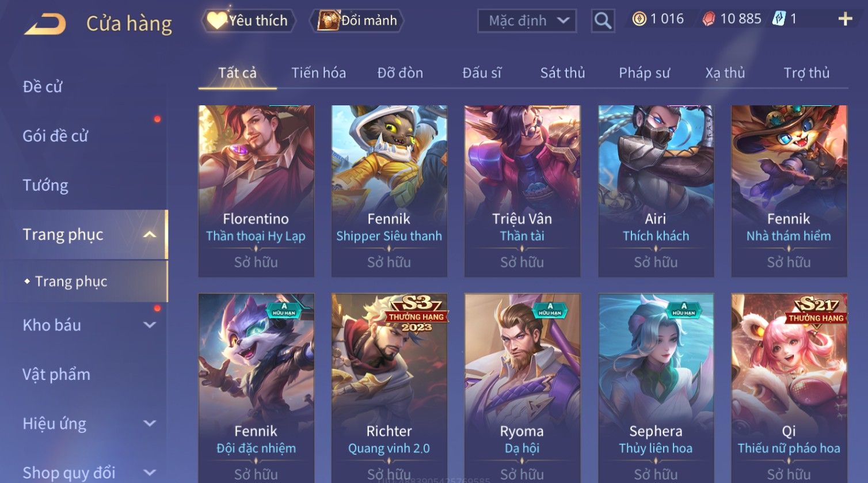Tap the plus icon to add currency

tap(845, 19)
